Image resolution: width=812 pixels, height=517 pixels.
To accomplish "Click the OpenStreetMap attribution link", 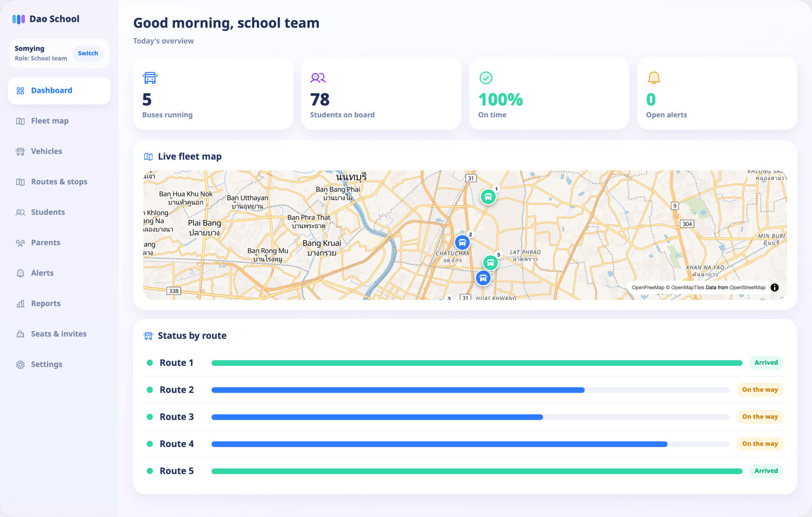I will point(748,288).
